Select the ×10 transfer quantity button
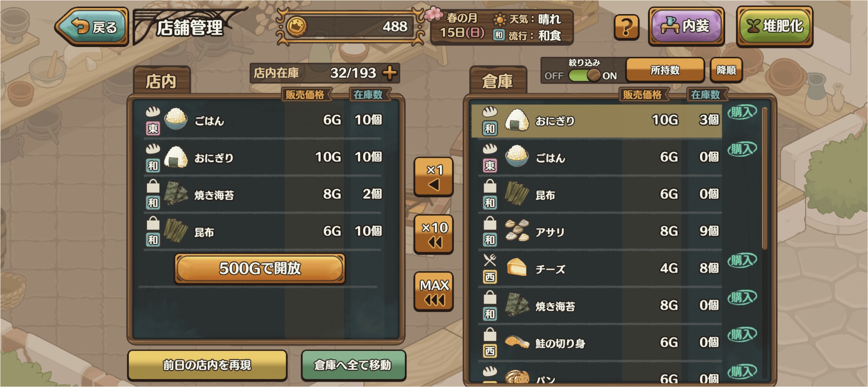 (434, 235)
